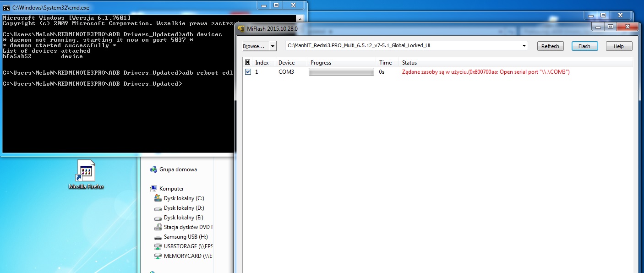Toggle the select-all checkbox in list header
The image size is (644, 273).
[x=248, y=62]
